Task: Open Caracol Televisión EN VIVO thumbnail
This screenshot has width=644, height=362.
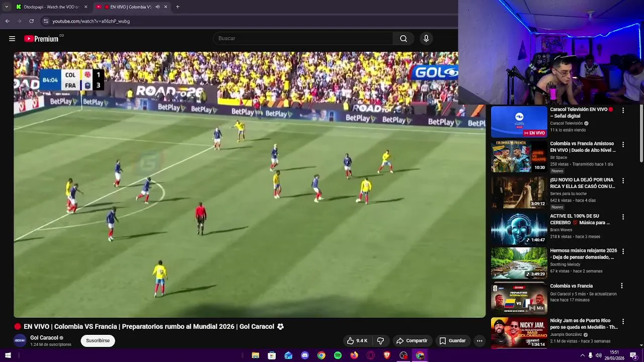Action: pyautogui.click(x=519, y=122)
